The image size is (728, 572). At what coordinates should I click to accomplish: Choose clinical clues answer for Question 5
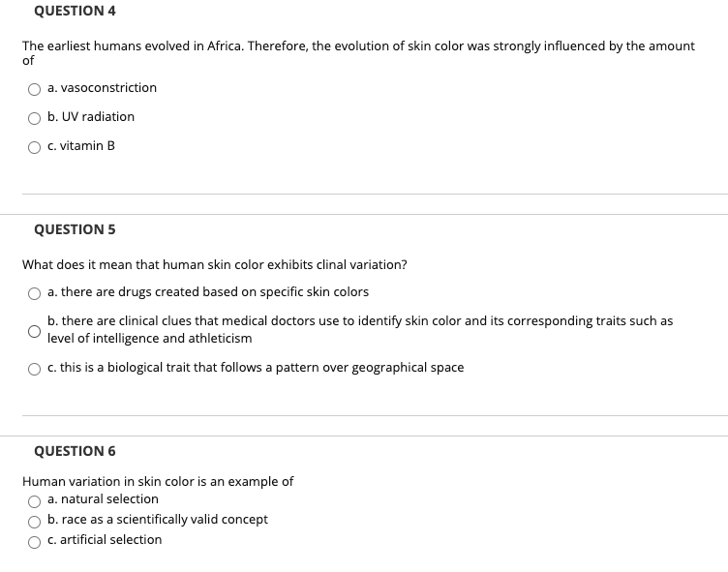pos(34,331)
